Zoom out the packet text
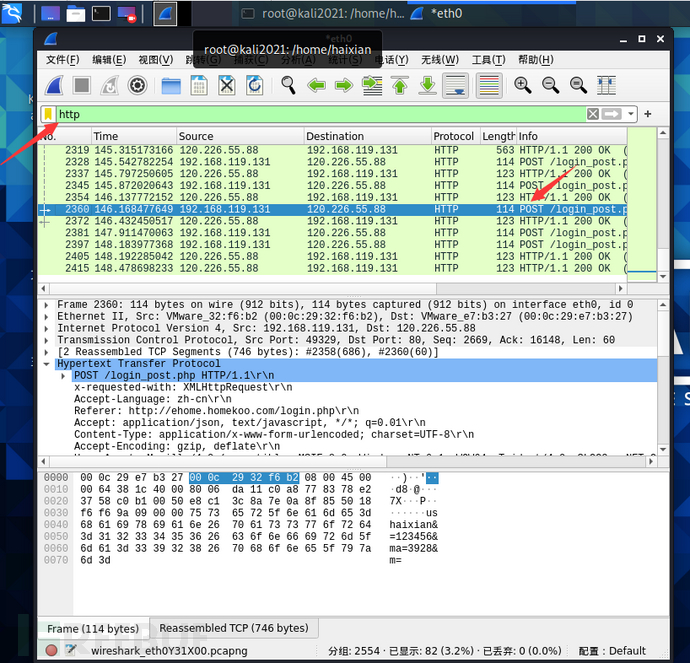The width and height of the screenshot is (690, 663). (x=550, y=85)
